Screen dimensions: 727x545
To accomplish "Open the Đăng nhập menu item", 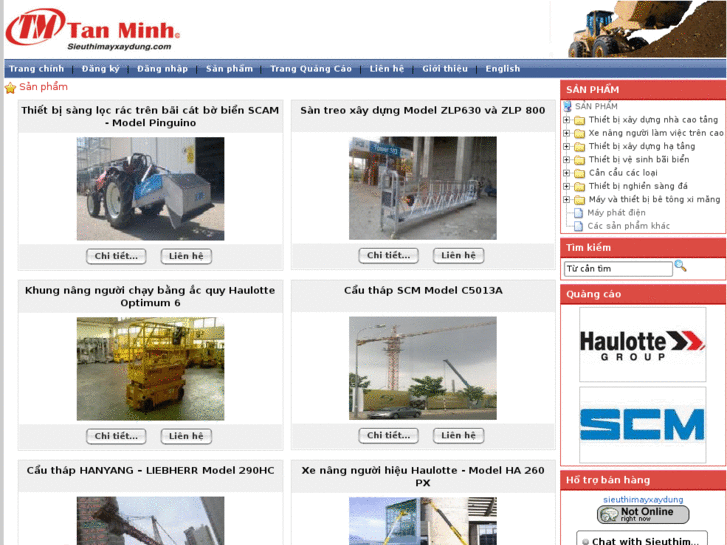I will coord(162,69).
